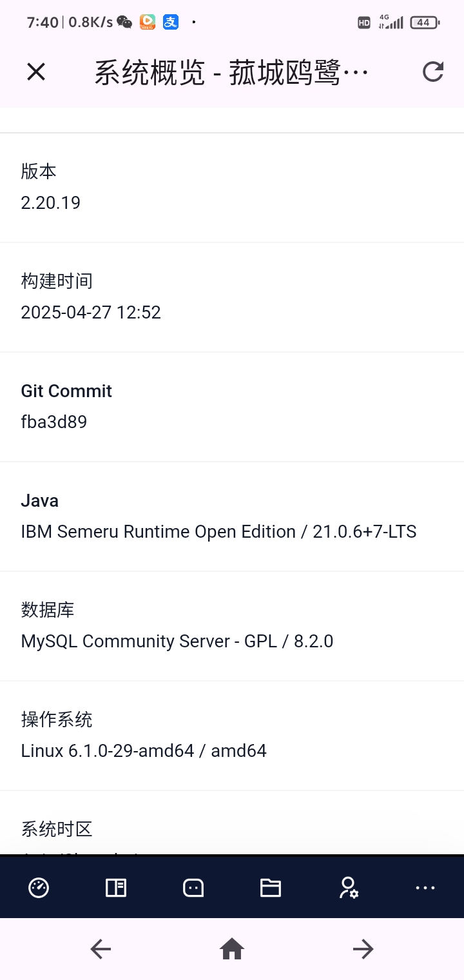Tap the Git Commit label
The width and height of the screenshot is (464, 980).
click(x=66, y=391)
